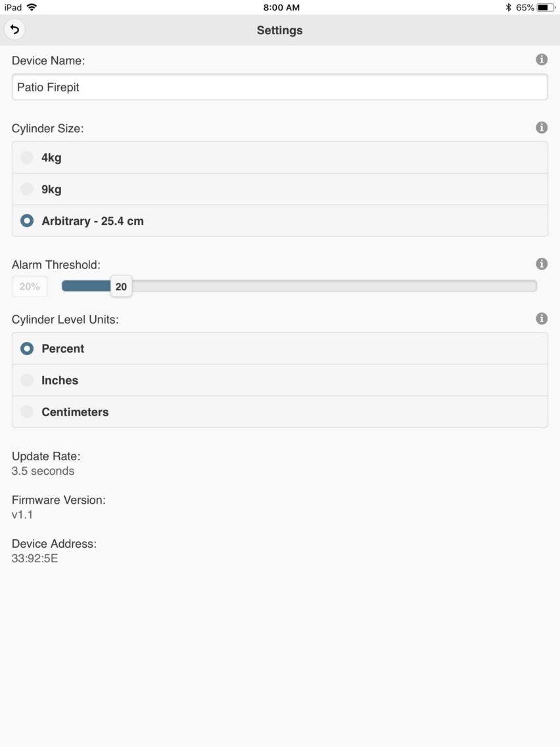This screenshot has width=560, height=747.
Task: Open the Cylinder Size info icon
Action: coord(542,128)
